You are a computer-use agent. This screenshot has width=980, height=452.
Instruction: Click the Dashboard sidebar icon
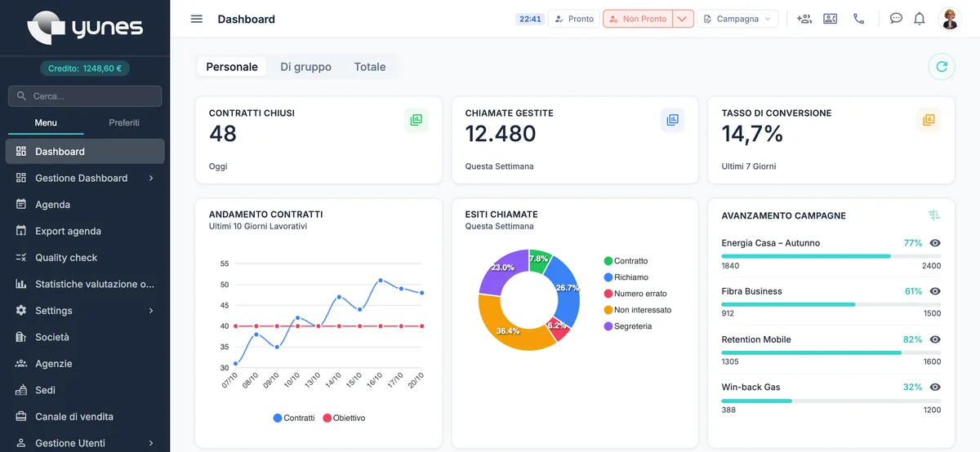click(21, 151)
